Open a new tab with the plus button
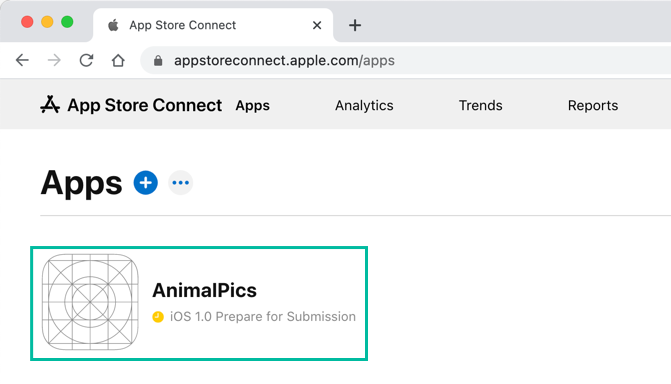Image resolution: width=671 pixels, height=384 pixels. tap(355, 25)
